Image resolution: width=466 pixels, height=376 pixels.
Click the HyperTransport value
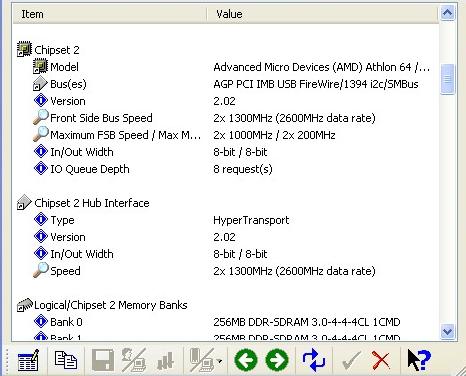tap(251, 220)
